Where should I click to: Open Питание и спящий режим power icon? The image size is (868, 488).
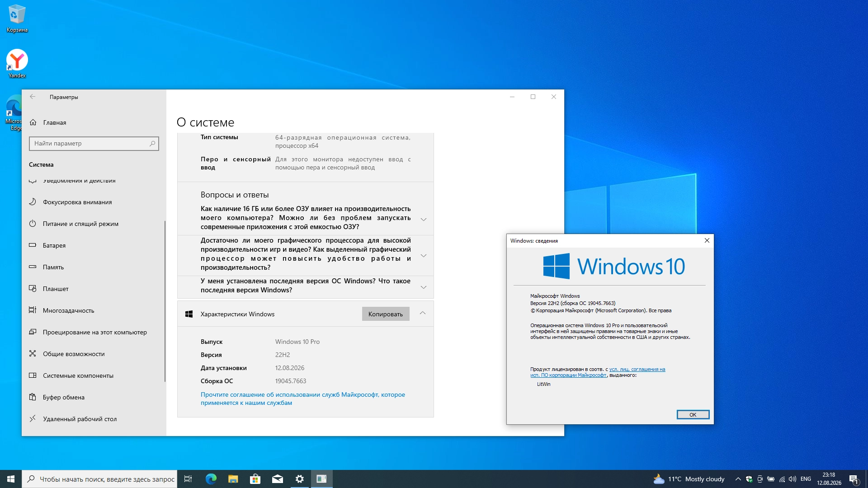[33, 224]
